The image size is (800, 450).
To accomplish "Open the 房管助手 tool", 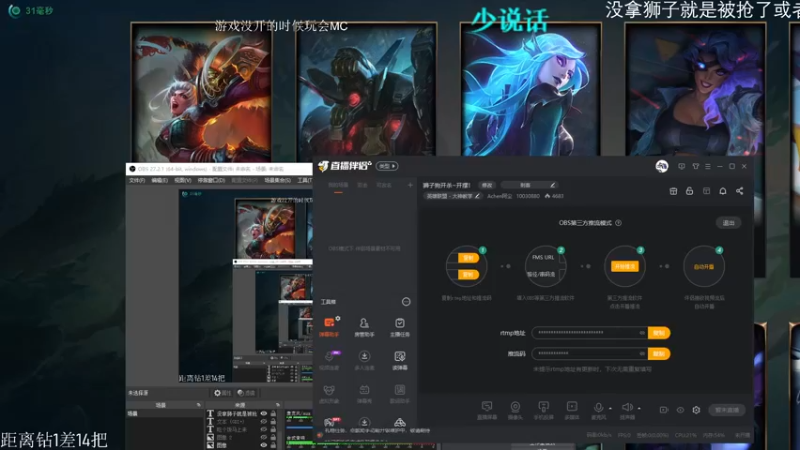I will click(x=364, y=327).
